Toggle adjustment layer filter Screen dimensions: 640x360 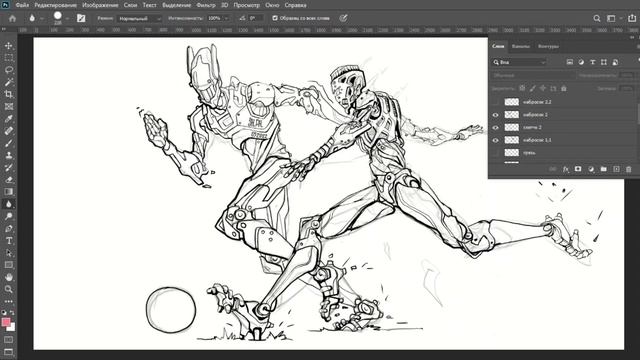click(x=581, y=62)
